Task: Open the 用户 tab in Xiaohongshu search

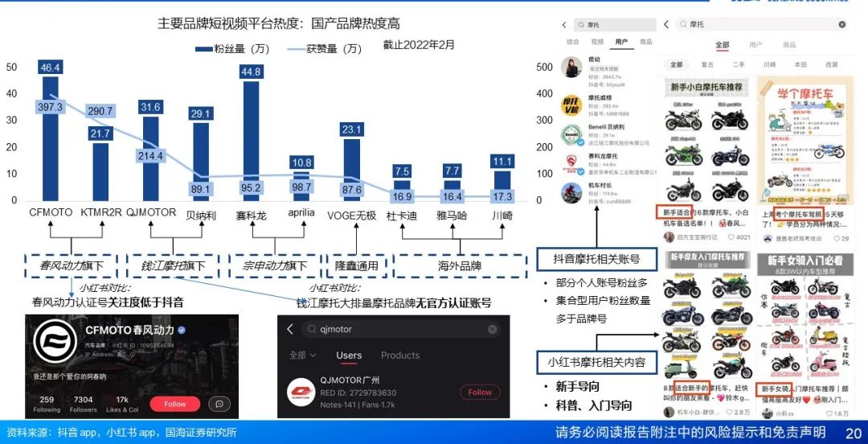Action: 755,45
